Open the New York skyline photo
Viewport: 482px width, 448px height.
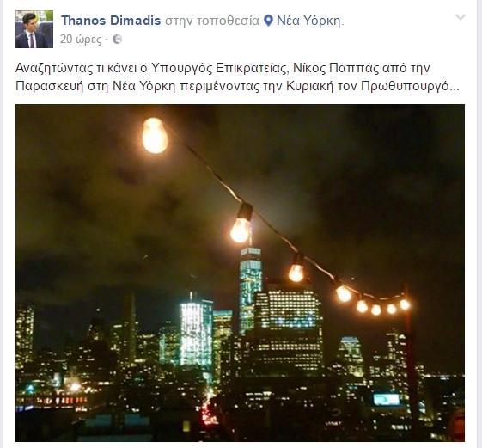click(x=240, y=273)
